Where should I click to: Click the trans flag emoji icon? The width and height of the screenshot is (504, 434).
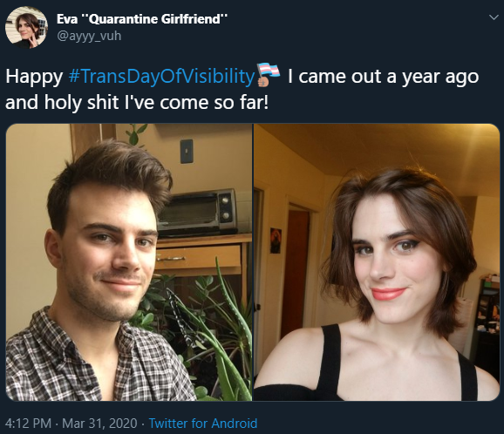269,75
